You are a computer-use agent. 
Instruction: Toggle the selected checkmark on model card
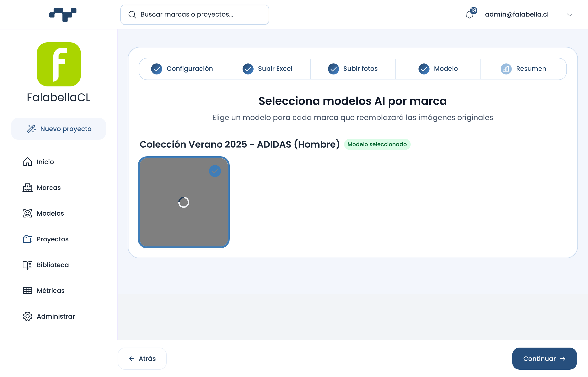tap(215, 171)
